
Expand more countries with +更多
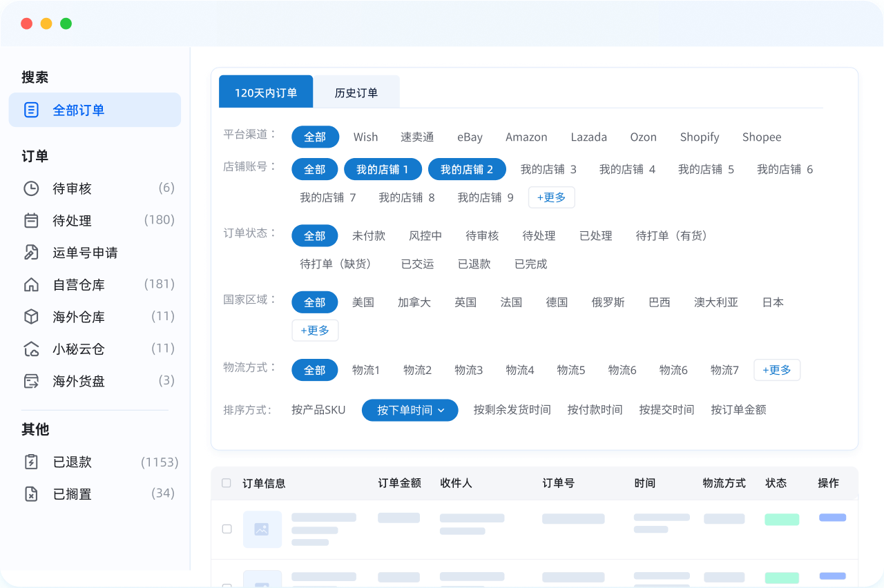pyautogui.click(x=315, y=331)
